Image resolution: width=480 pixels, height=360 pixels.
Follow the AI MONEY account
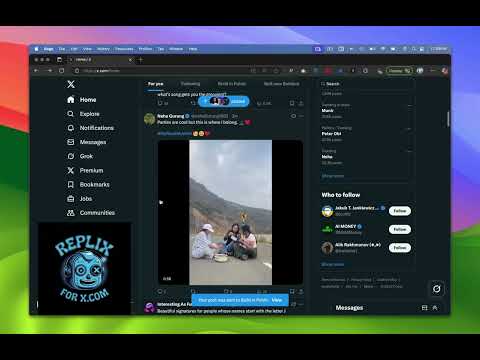pos(400,229)
